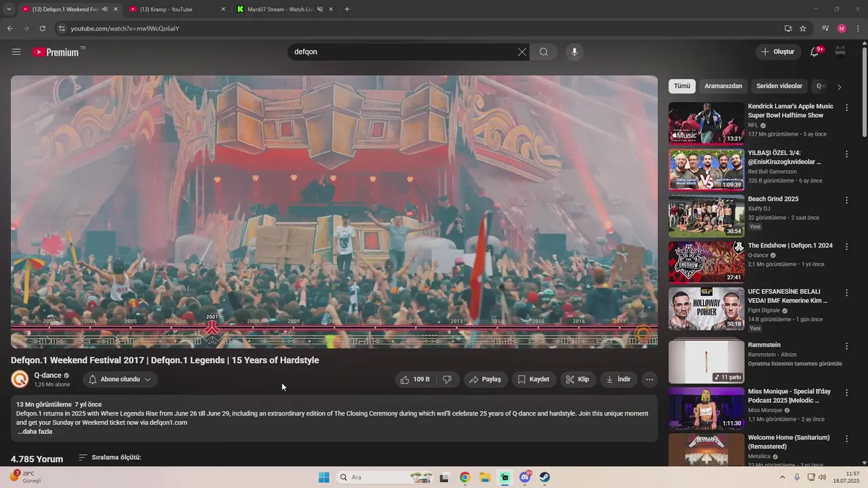Show hidden system tray icons
Viewport: 868px width, 488px height.
[x=783, y=477]
